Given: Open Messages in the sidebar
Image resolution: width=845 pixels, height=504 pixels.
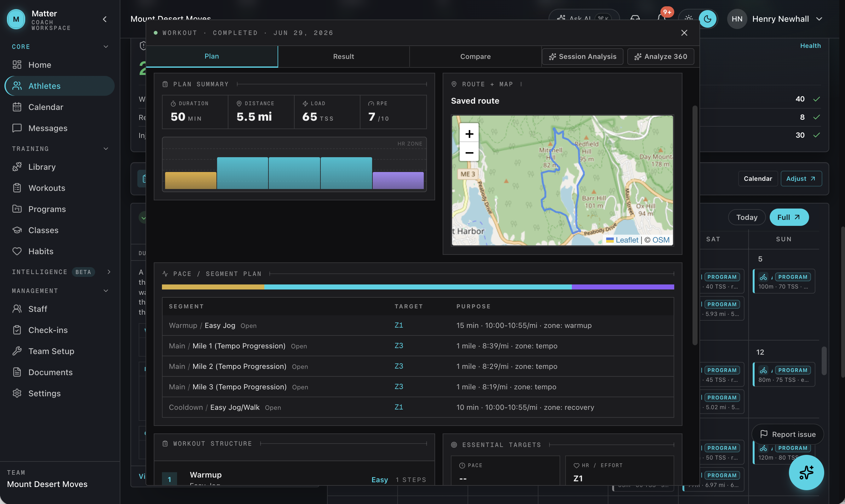Looking at the screenshot, I should click(x=60, y=128).
